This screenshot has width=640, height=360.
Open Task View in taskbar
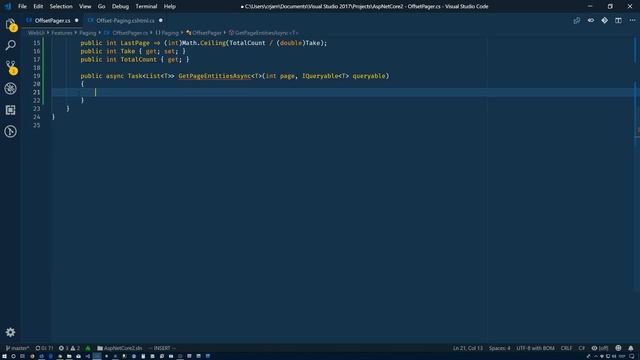22,356
